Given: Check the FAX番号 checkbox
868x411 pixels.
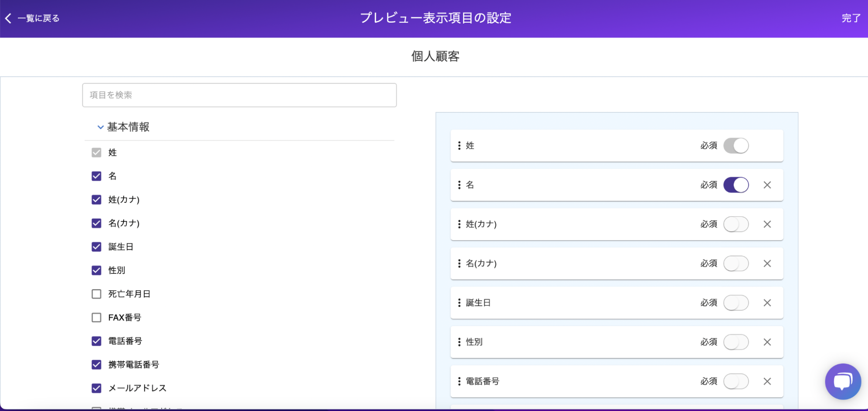Looking at the screenshot, I should pyautogui.click(x=96, y=317).
